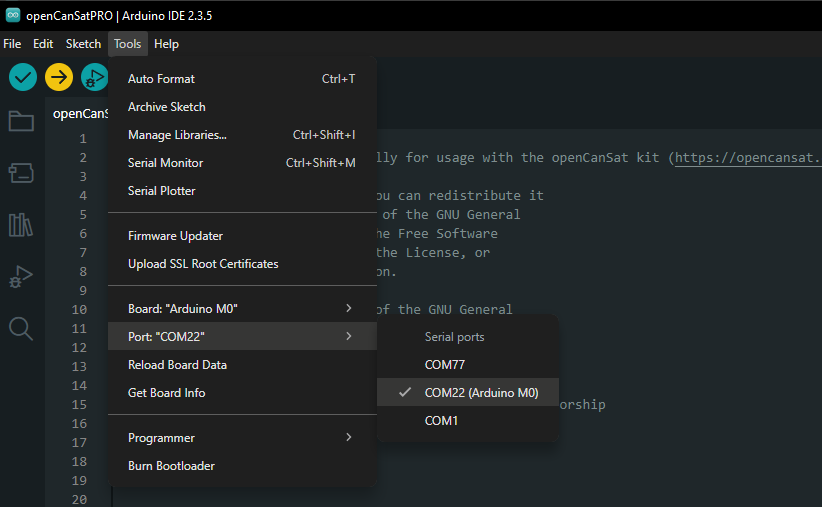822x507 pixels.
Task: Expand the Board "Arduino M0" submenu
Action: (242, 308)
